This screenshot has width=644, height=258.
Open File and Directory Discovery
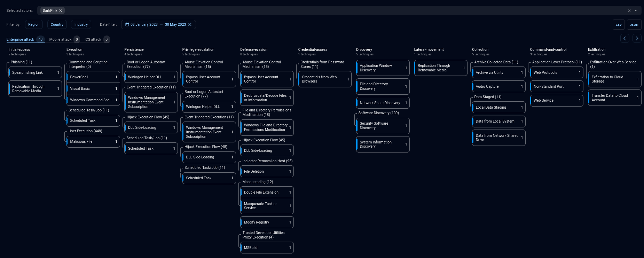coord(383,86)
